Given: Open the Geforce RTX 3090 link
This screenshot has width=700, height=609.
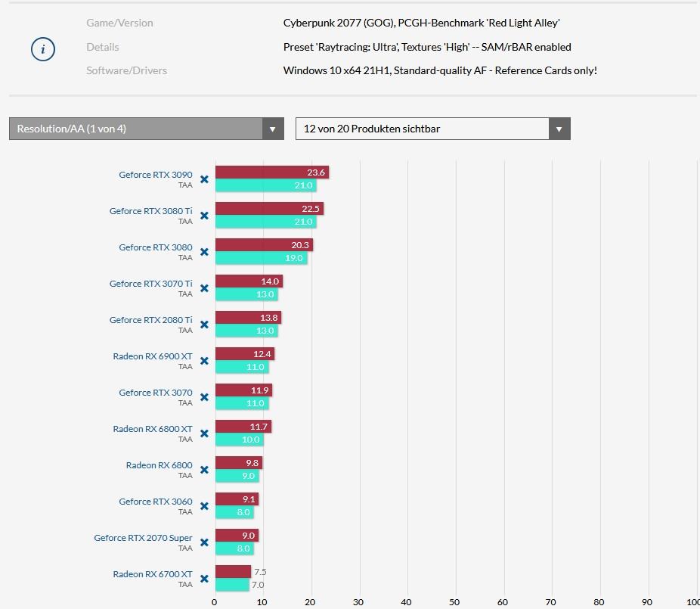Looking at the screenshot, I should click(156, 175).
